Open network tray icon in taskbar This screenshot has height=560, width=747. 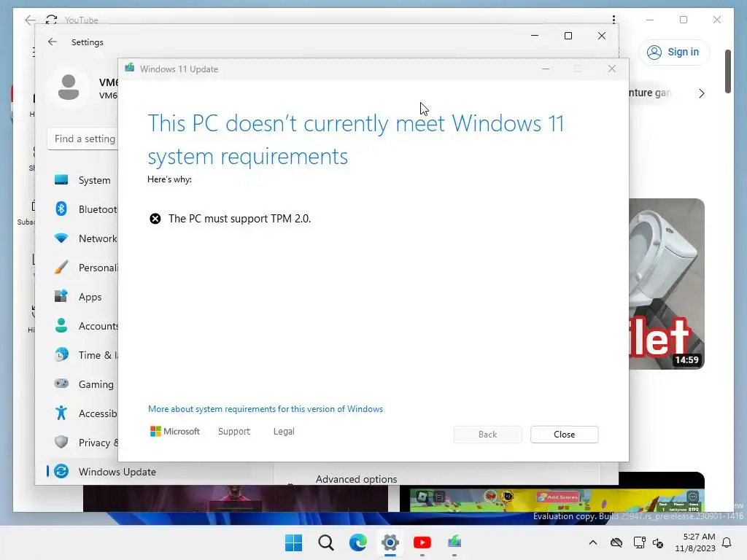click(x=639, y=542)
